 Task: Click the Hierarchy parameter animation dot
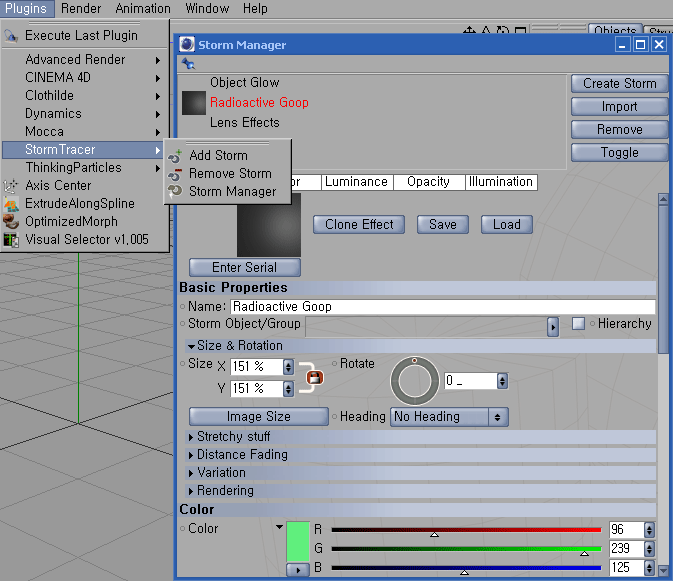pos(592,324)
